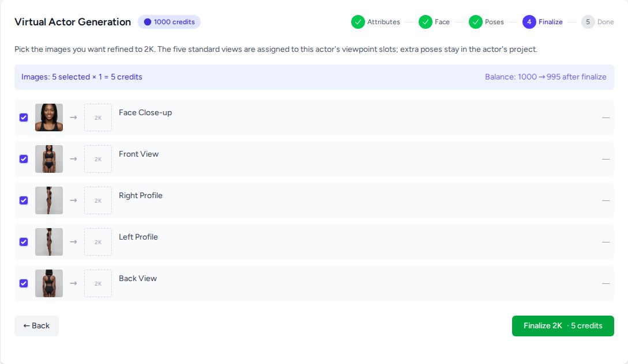Click the 2K placeholder for Left Profile
This screenshot has height=364, width=628.
(x=97, y=242)
